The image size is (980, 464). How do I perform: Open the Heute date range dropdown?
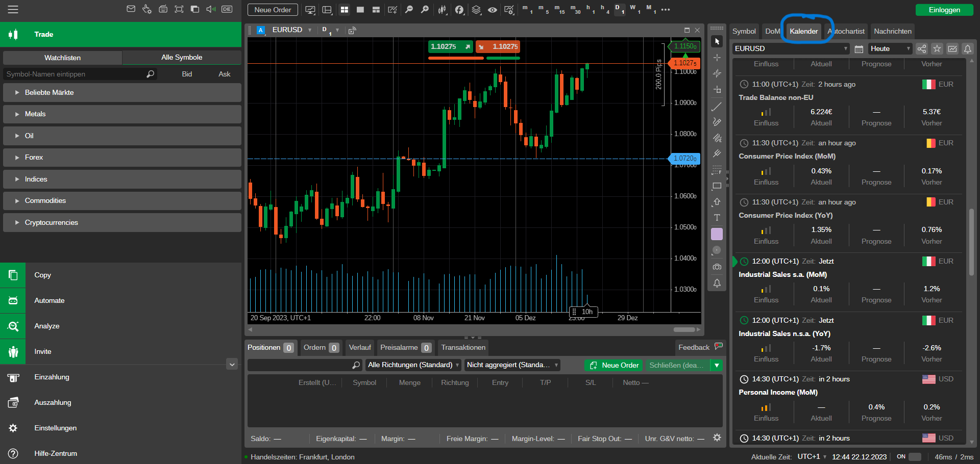[890, 48]
